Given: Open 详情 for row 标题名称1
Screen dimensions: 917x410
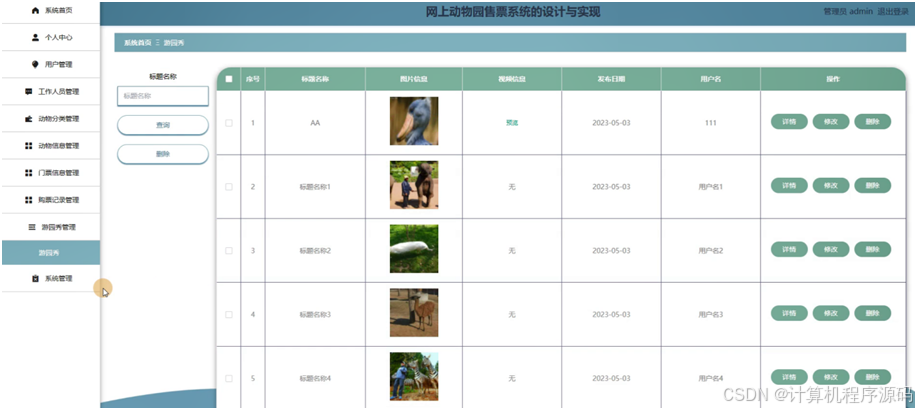Looking at the screenshot, I should (789, 185).
